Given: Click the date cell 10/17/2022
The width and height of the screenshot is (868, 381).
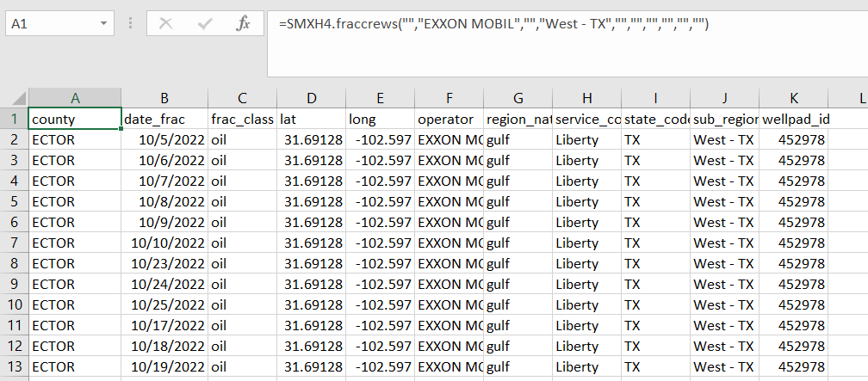Looking at the screenshot, I should pos(165,325).
